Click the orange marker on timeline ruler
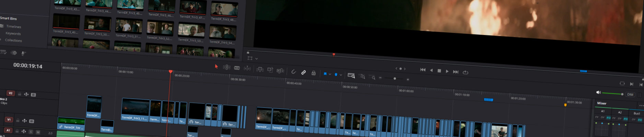644x137 pixels. (x=565, y=105)
